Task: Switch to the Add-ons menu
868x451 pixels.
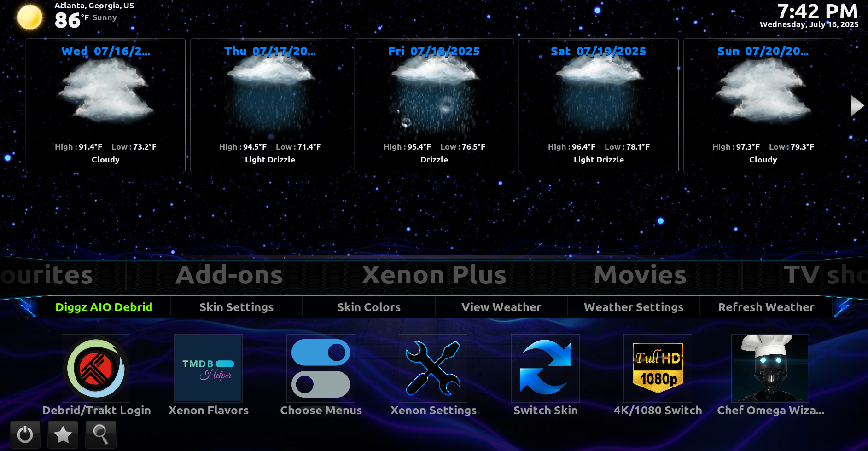Action: (229, 275)
